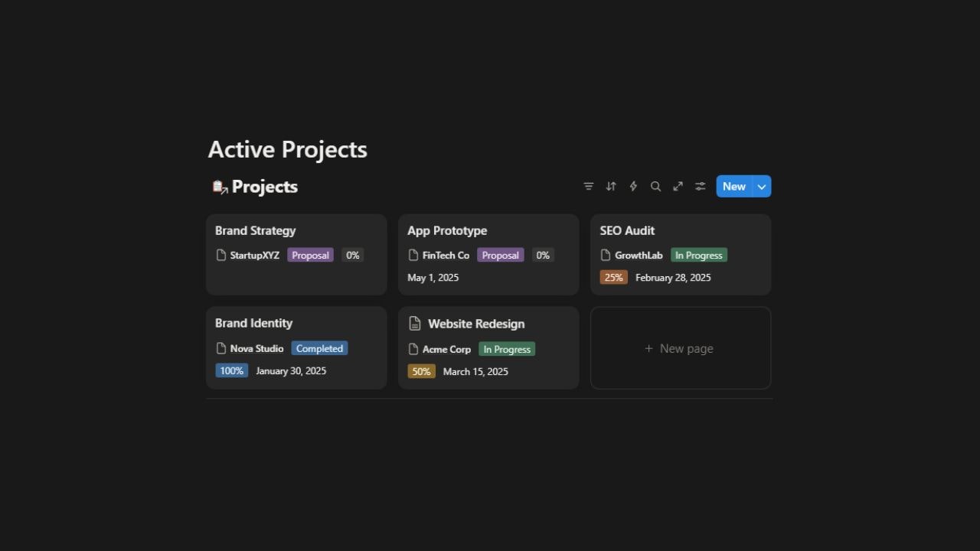This screenshot has height=551, width=980.
Task: Click page icon next to Acme Corp
Action: click(413, 349)
